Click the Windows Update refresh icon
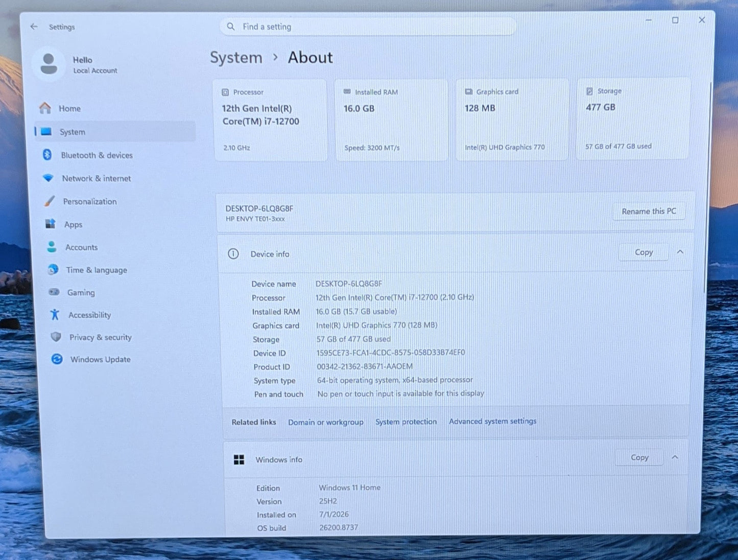The image size is (738, 560). pos(57,359)
